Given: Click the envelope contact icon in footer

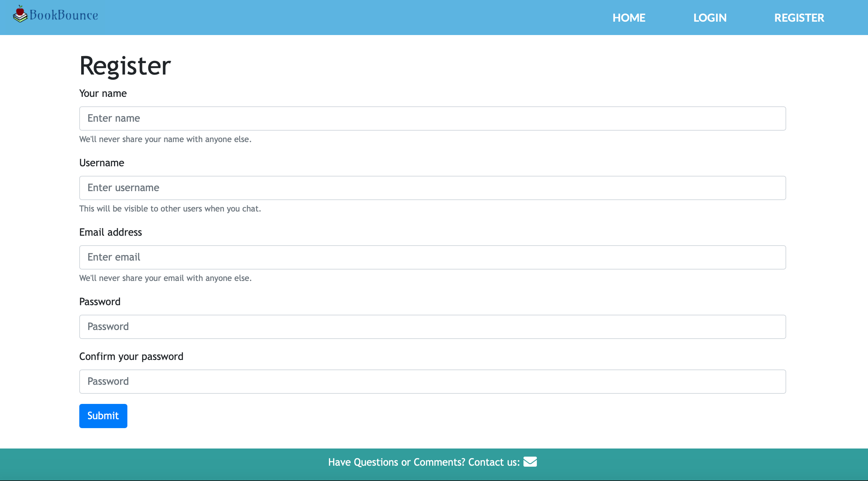Looking at the screenshot, I should tap(530, 462).
